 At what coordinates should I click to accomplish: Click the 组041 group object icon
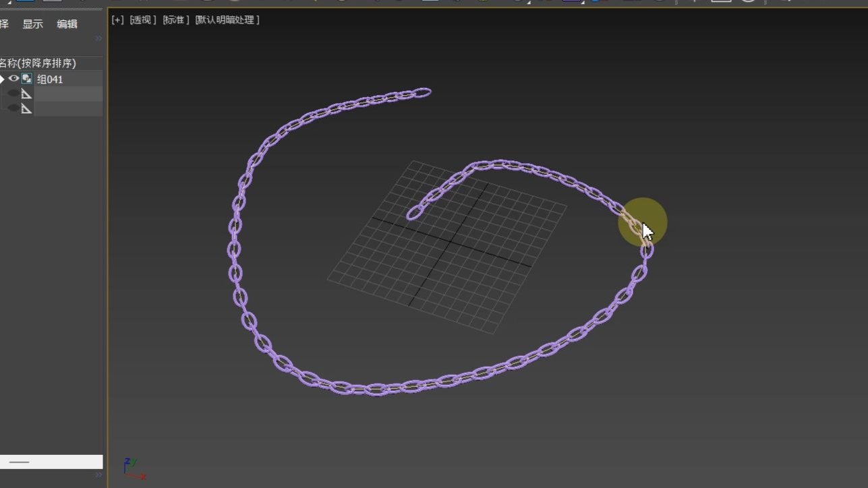pyautogui.click(x=27, y=79)
